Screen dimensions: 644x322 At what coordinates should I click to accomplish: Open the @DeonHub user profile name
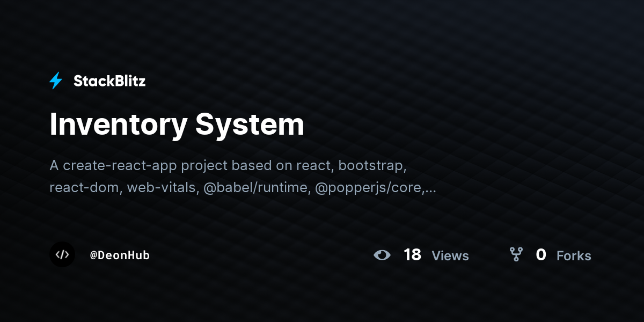point(120,255)
